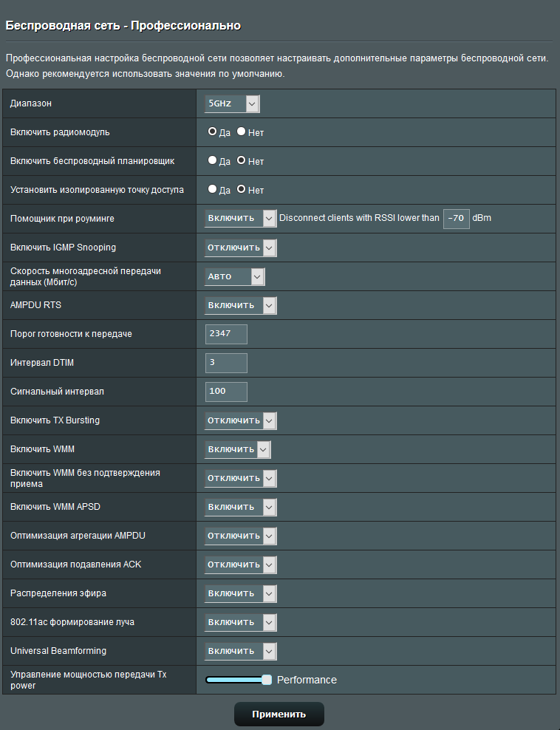This screenshot has width=560, height=730.
Task: Open the WMM APSD dropdown
Action: 240,507
